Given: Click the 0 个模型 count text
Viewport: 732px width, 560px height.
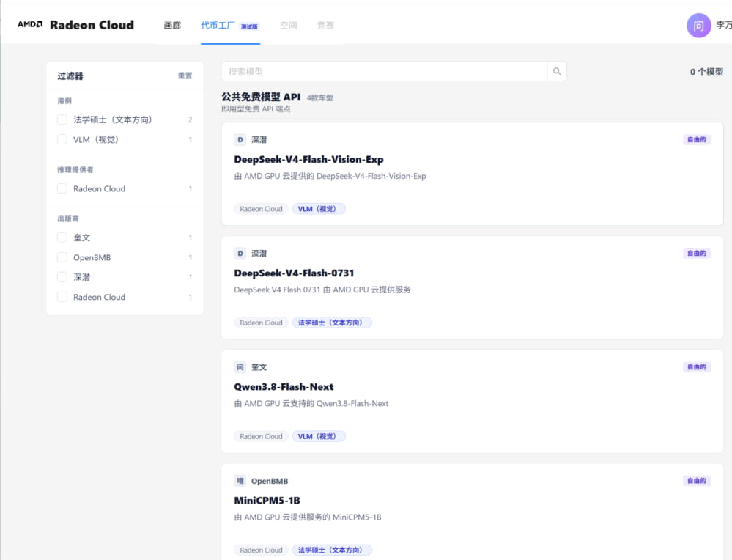Looking at the screenshot, I should 706,71.
